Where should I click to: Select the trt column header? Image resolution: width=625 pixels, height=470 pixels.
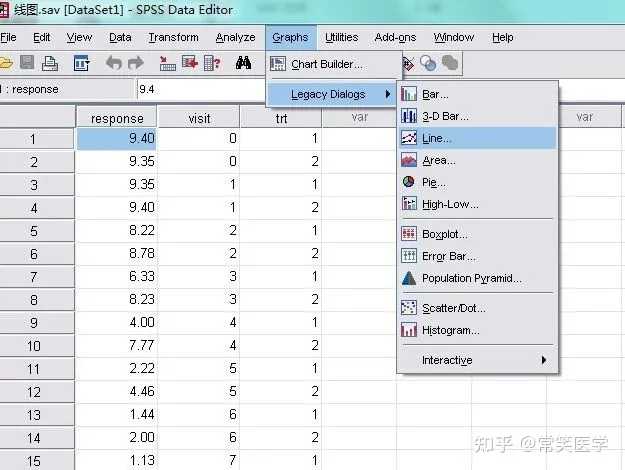(281, 118)
